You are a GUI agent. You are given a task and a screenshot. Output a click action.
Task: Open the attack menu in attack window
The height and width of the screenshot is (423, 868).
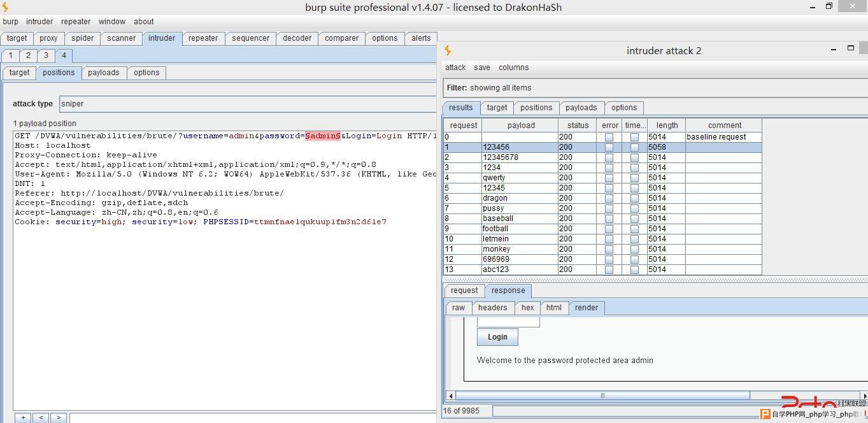455,68
